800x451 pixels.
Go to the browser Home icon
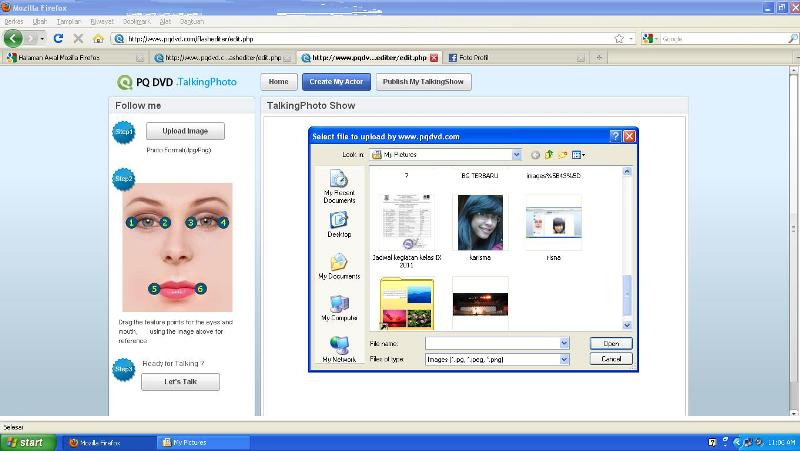(x=97, y=38)
